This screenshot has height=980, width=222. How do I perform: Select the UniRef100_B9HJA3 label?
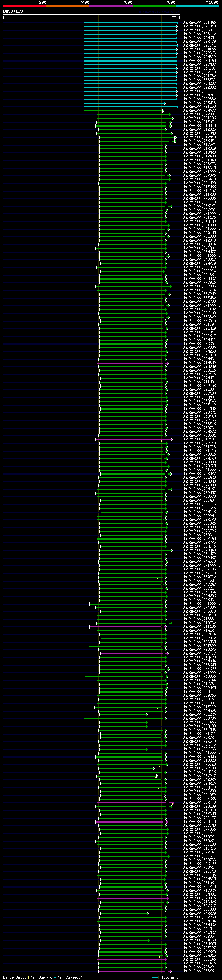tap(199, 61)
